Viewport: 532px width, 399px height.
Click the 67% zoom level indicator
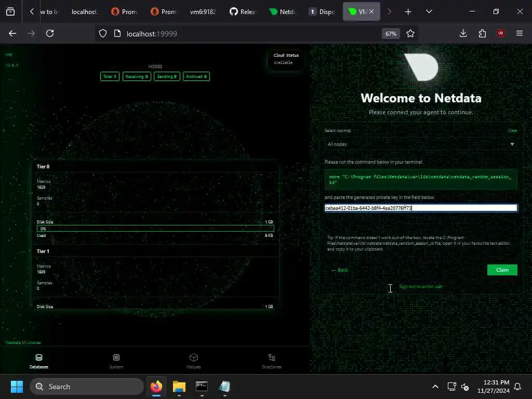click(391, 34)
